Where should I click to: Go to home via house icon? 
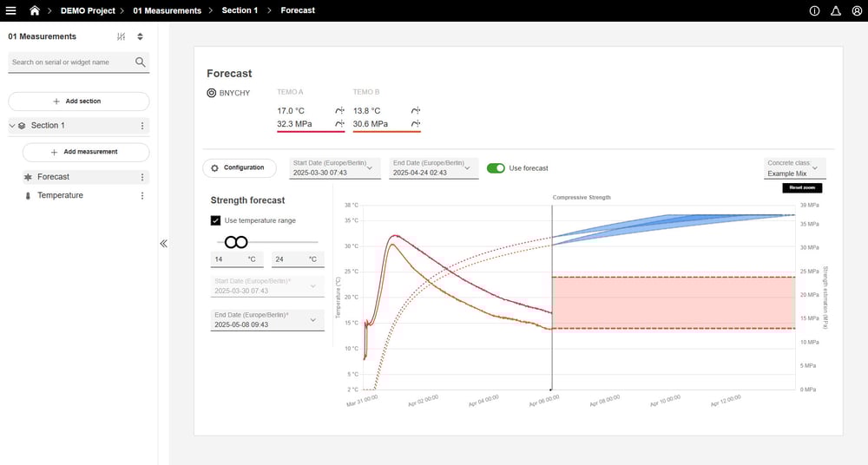coord(35,10)
